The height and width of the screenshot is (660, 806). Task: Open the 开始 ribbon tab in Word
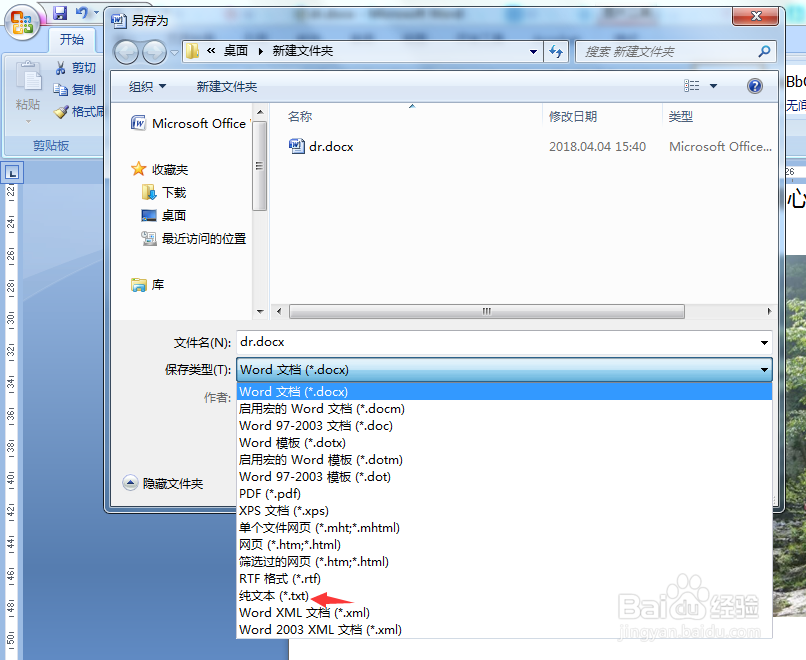[x=71, y=40]
